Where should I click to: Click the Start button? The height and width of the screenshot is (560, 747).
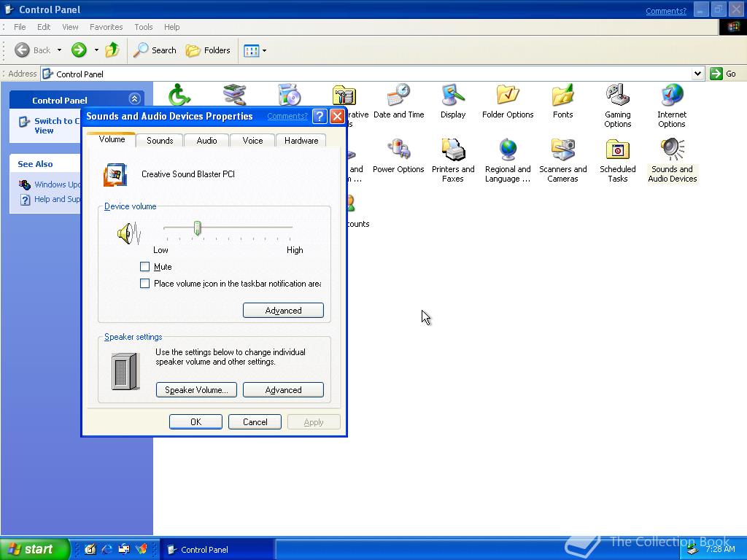35,549
